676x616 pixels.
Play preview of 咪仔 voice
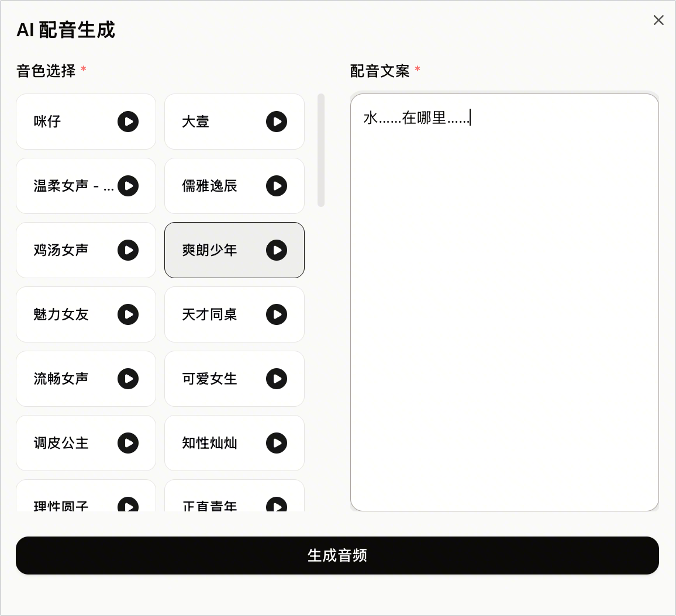tap(128, 122)
